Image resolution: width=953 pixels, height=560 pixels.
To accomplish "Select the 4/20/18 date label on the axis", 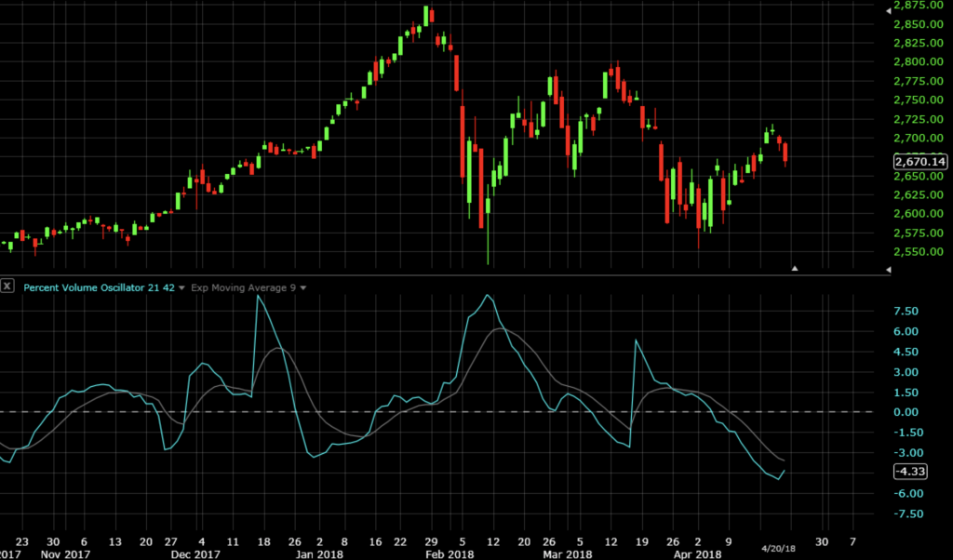I will [780, 547].
